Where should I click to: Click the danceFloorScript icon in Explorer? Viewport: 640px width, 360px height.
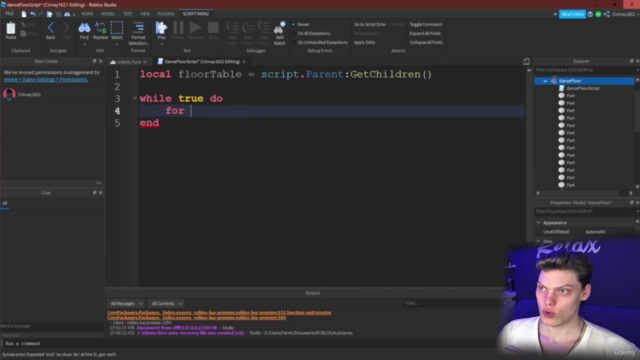562,88
